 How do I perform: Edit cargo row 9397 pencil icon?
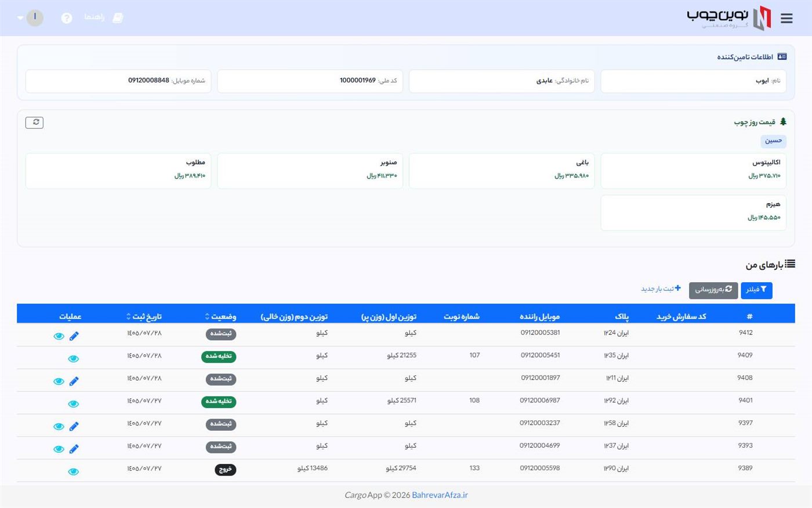(x=74, y=427)
